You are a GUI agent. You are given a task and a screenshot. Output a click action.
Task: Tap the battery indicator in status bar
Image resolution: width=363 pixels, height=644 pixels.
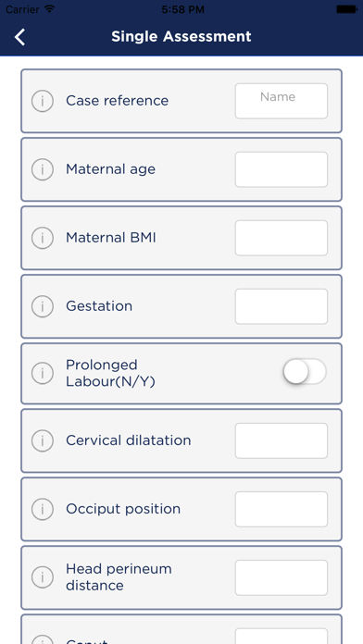tap(346, 9)
